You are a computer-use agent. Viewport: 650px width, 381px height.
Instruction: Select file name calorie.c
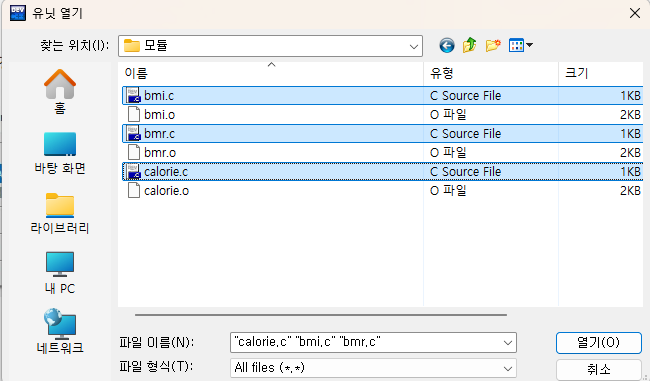click(166, 172)
